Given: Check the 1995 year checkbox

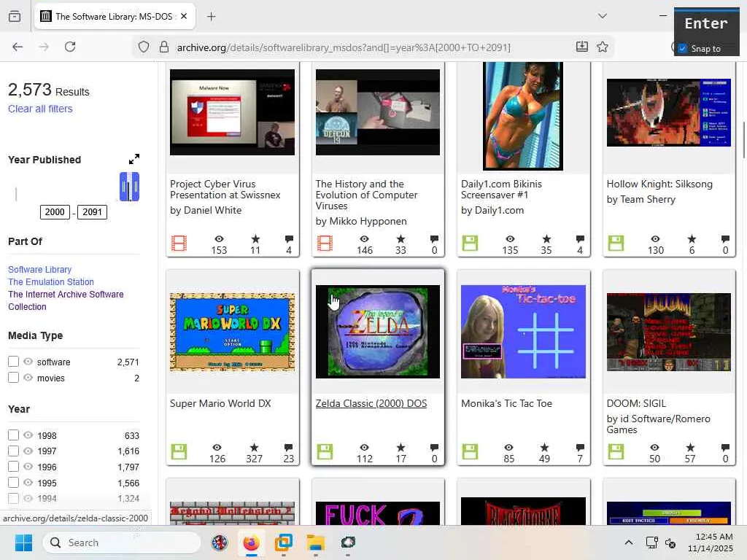Looking at the screenshot, I should point(13,483).
